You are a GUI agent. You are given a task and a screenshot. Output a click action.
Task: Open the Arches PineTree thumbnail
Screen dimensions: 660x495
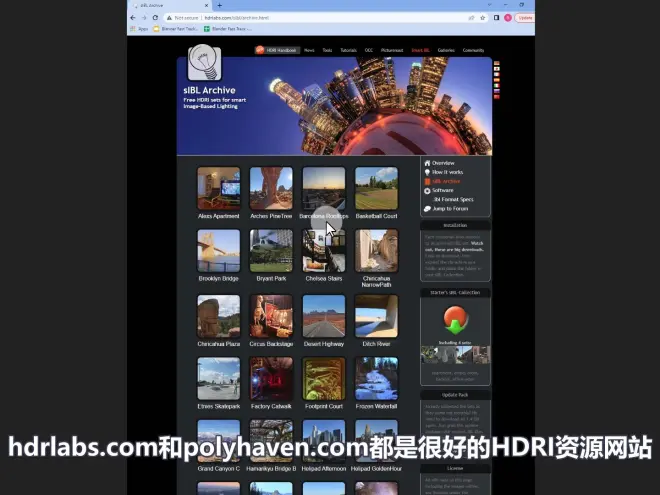pos(271,188)
